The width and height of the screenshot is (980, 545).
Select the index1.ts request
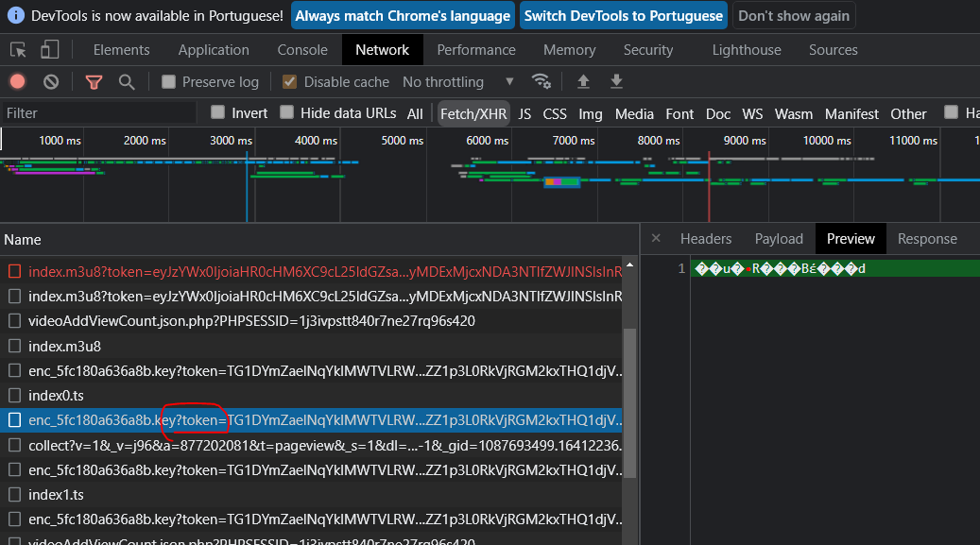(311, 494)
